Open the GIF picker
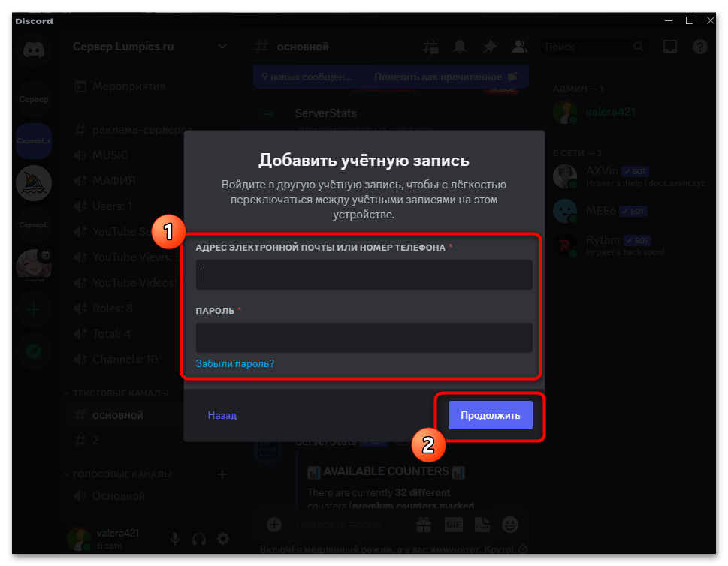The width and height of the screenshot is (728, 566). click(x=453, y=524)
